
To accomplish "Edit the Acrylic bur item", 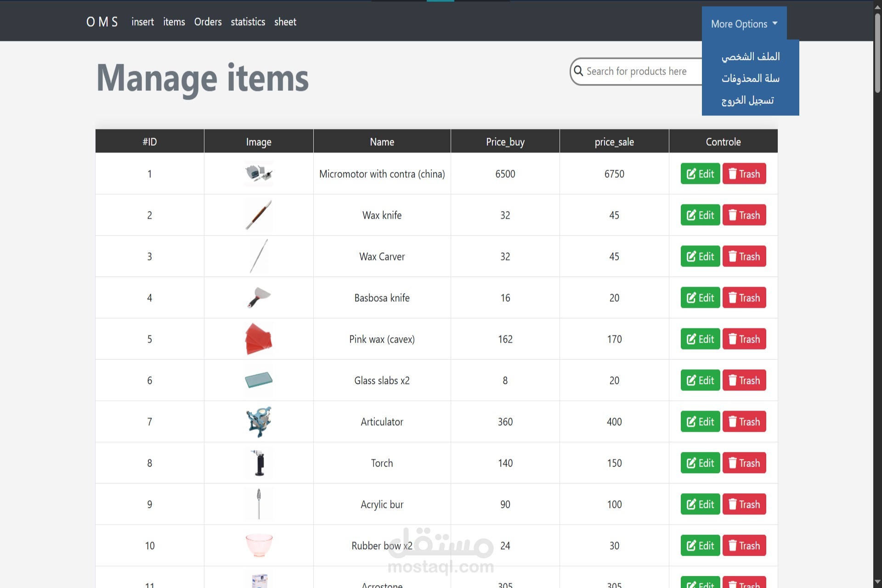I will [700, 504].
